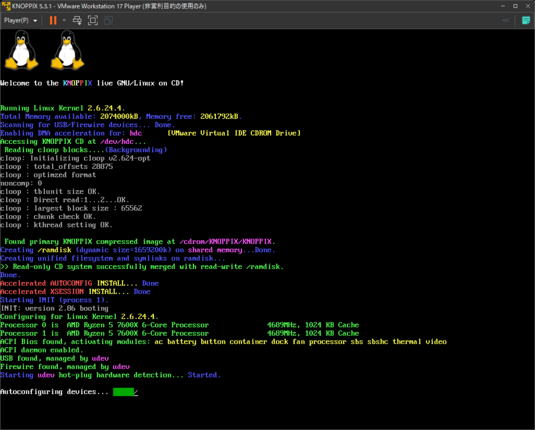Click '[VMware Virtual IDE CDROM Drive]' text
535x430 pixels.
tap(234, 133)
